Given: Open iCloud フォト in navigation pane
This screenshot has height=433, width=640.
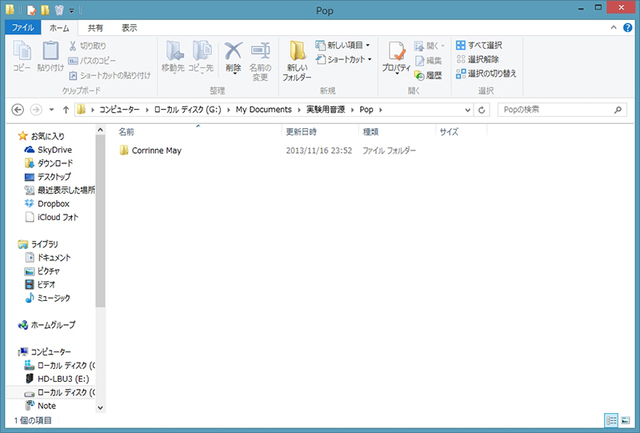Looking at the screenshot, I should (51, 217).
